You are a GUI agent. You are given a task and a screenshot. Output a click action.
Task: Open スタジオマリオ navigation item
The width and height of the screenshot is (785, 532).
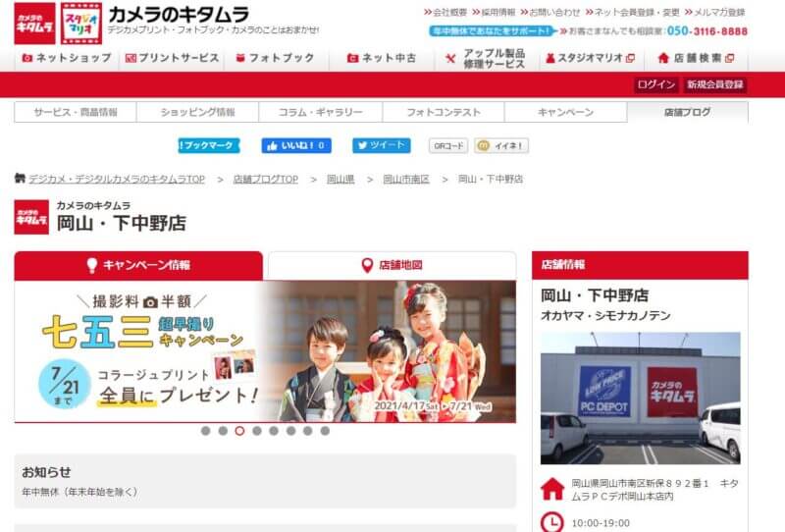point(591,58)
